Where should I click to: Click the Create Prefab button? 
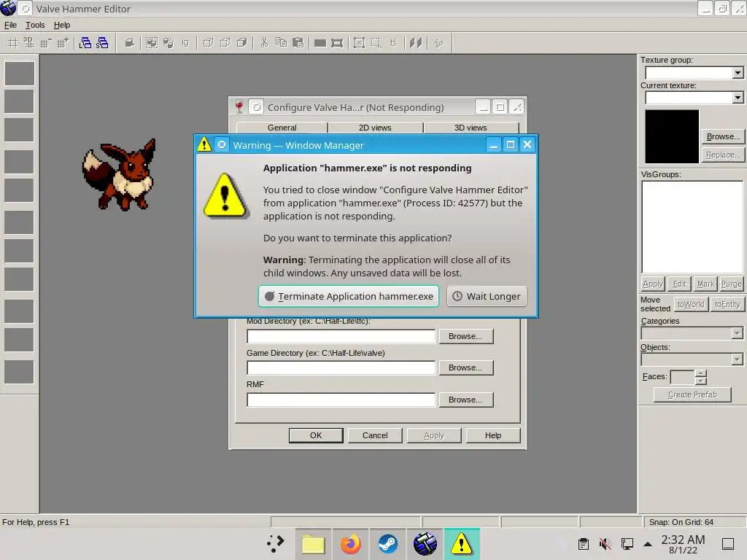pyautogui.click(x=692, y=394)
